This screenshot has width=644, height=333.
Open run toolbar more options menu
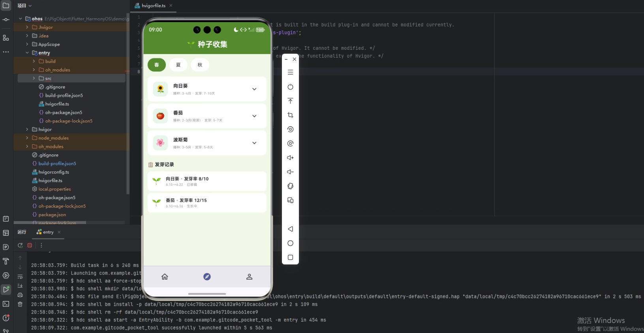click(41, 245)
